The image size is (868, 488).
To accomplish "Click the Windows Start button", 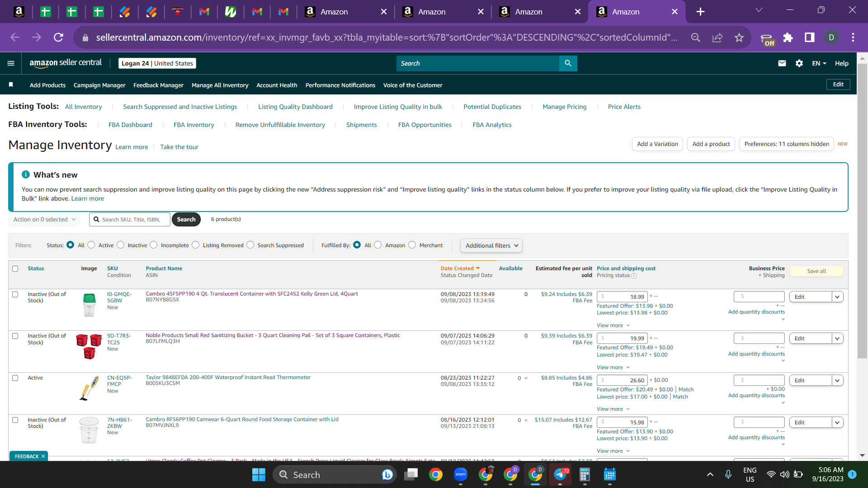I will tap(259, 474).
